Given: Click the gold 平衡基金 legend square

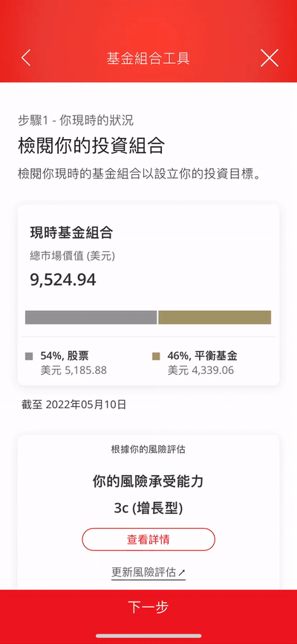Looking at the screenshot, I should coord(156,356).
